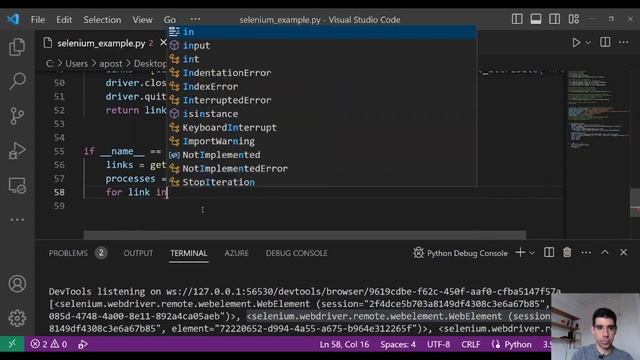640x360 pixels.
Task: Open the View menu
Action: [x=142, y=20]
